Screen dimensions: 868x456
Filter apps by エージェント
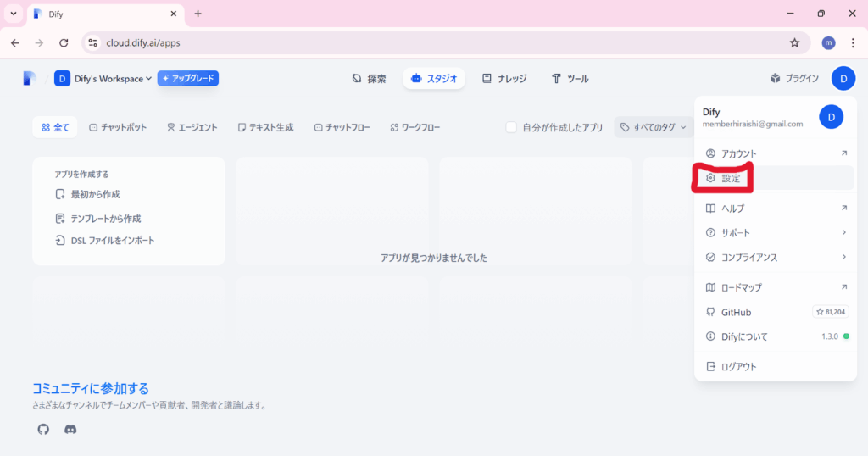(x=192, y=127)
